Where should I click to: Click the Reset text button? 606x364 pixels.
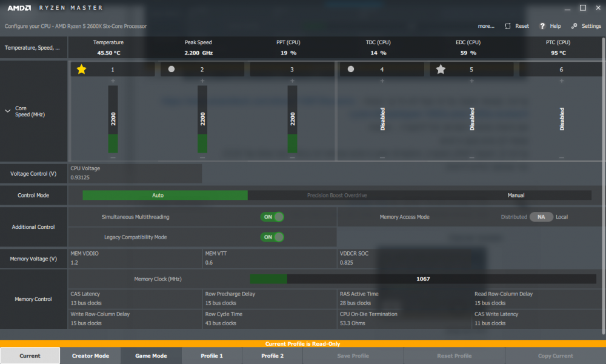pos(522,26)
